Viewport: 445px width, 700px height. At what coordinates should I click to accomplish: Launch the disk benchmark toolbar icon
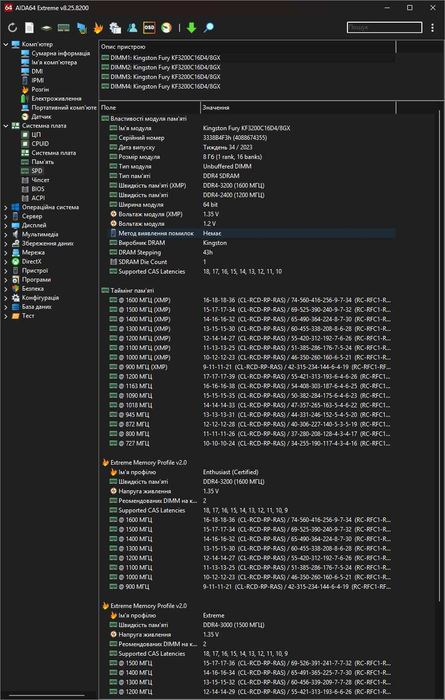(46, 28)
